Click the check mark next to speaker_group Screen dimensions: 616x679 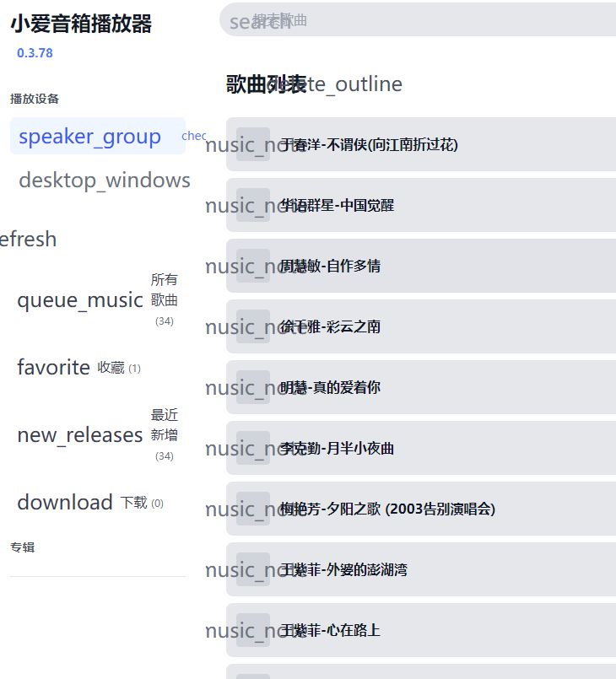[194, 136]
